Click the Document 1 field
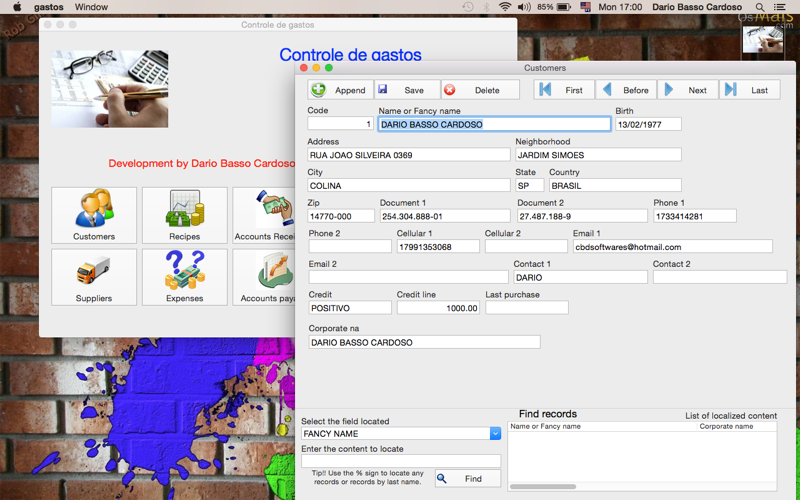 445,216
